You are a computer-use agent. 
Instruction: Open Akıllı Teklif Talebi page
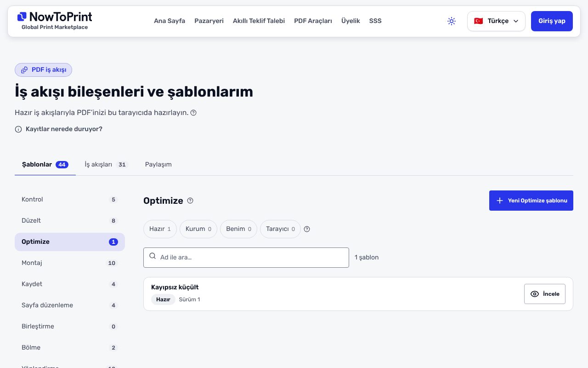pos(259,21)
